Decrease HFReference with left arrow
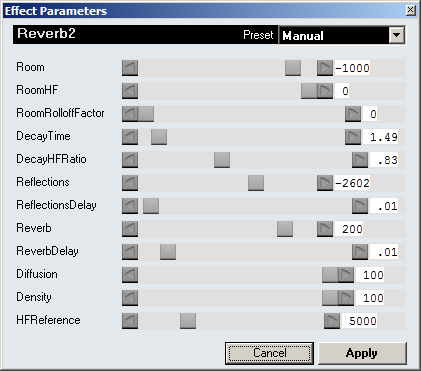The height and width of the screenshot is (371, 421). 130,321
